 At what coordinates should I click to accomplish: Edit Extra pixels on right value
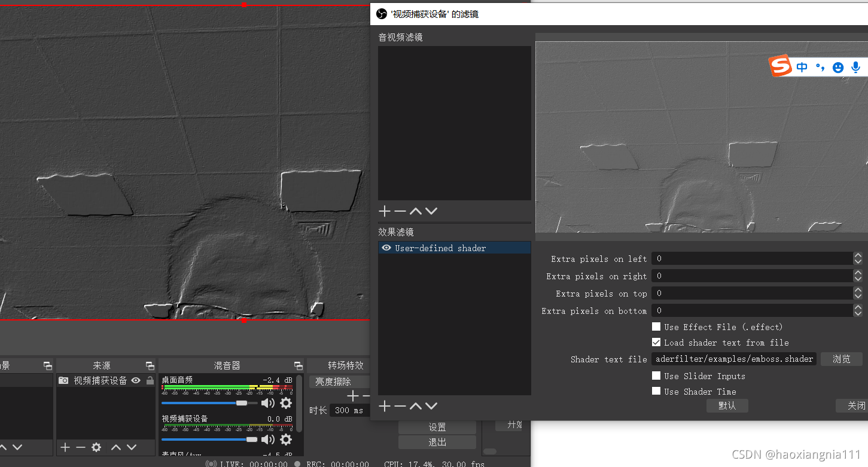click(752, 276)
